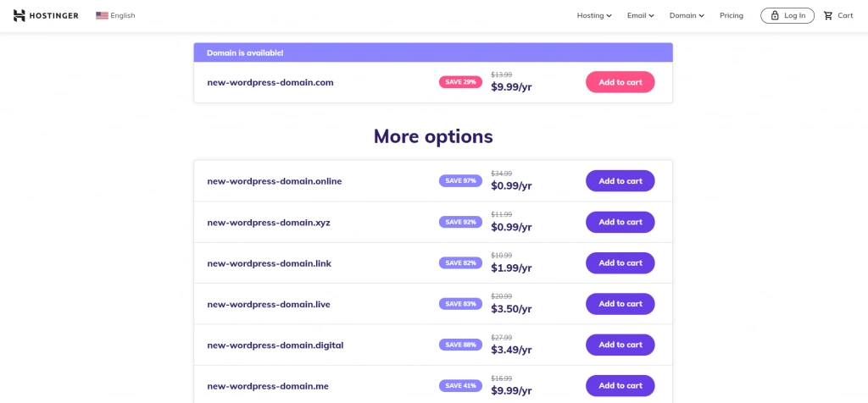868x403 pixels.
Task: Add the .xyz domain to cart
Action: (620, 222)
